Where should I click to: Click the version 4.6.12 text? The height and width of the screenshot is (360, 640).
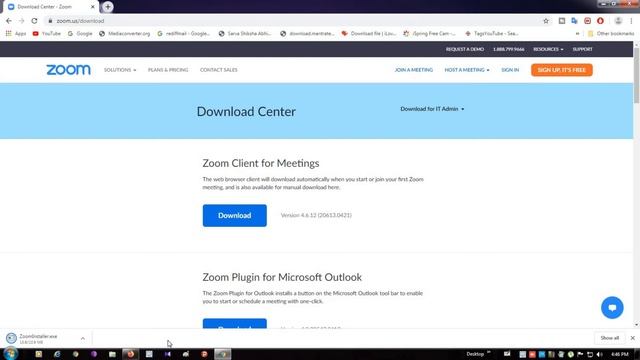point(316,215)
